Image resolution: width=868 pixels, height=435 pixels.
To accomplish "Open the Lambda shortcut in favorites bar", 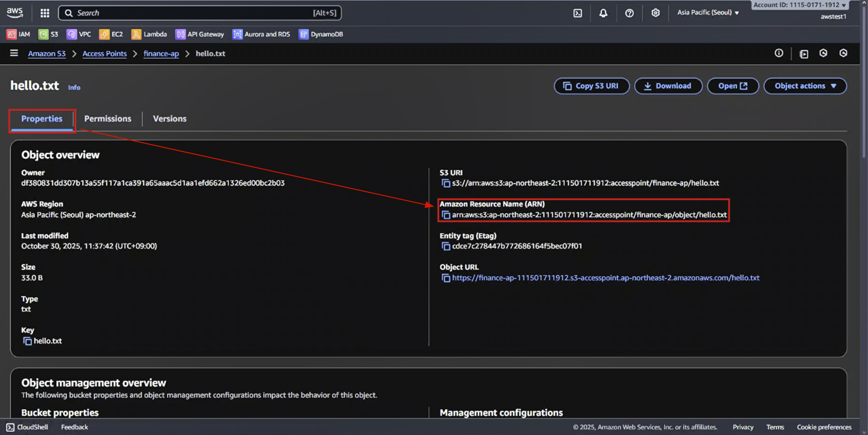I will 150,34.
